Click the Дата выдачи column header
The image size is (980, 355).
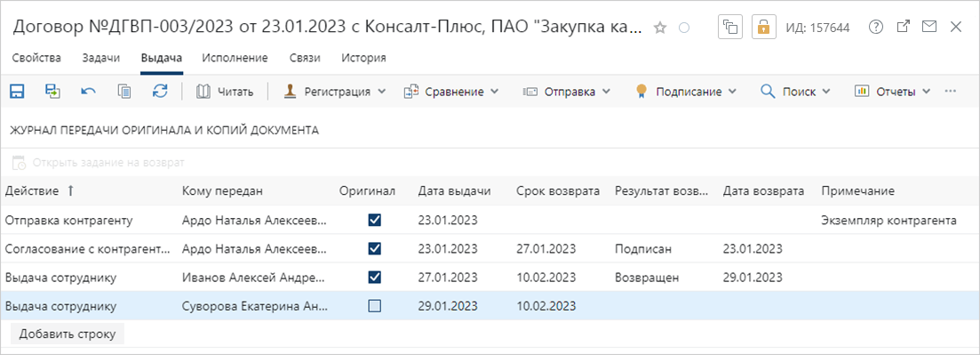[x=454, y=191]
